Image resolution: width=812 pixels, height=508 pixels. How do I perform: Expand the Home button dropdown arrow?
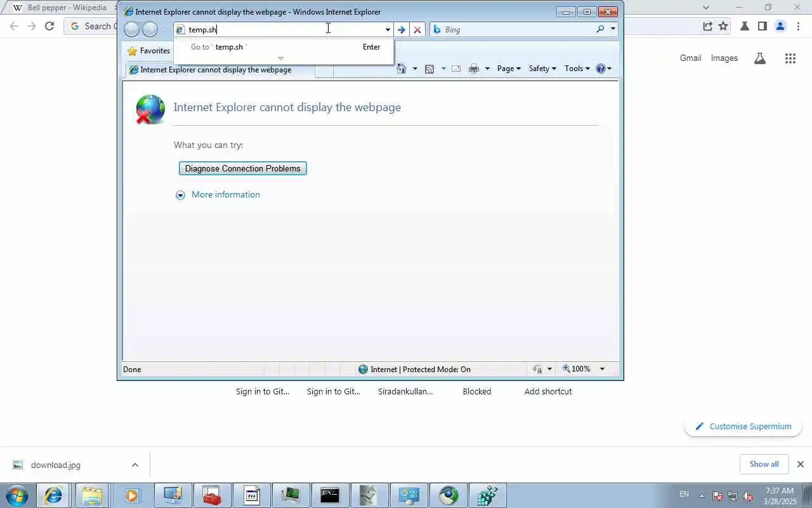415,69
